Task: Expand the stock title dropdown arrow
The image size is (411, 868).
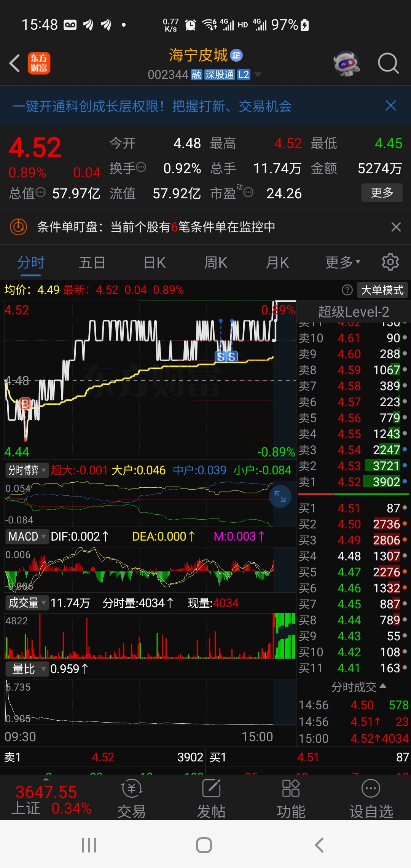Action: (258, 75)
